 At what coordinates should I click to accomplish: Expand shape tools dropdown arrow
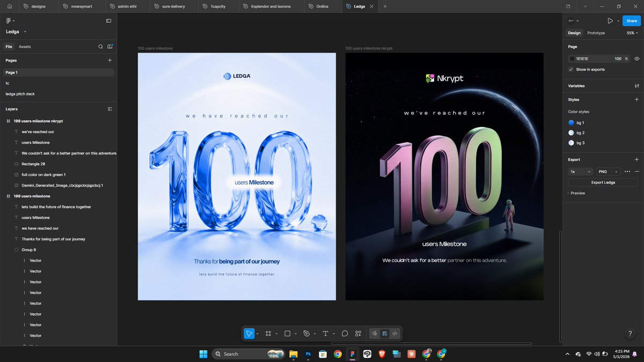click(295, 334)
